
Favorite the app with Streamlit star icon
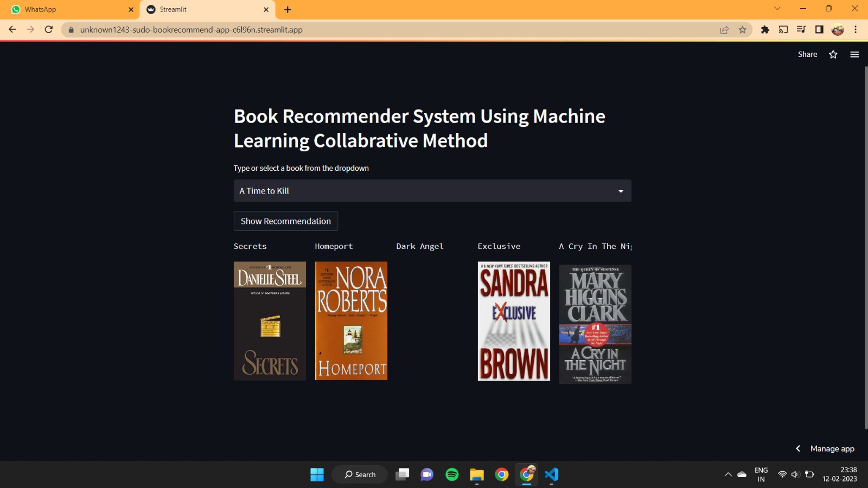click(833, 54)
